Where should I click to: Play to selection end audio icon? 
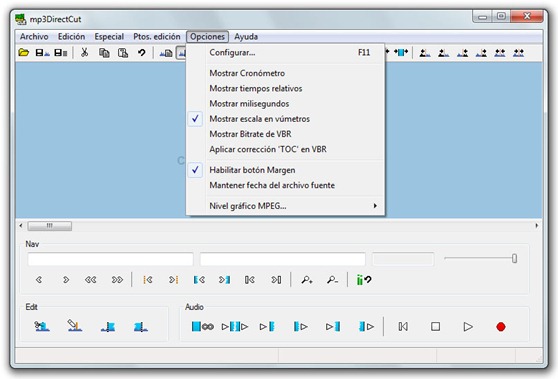(x=333, y=326)
